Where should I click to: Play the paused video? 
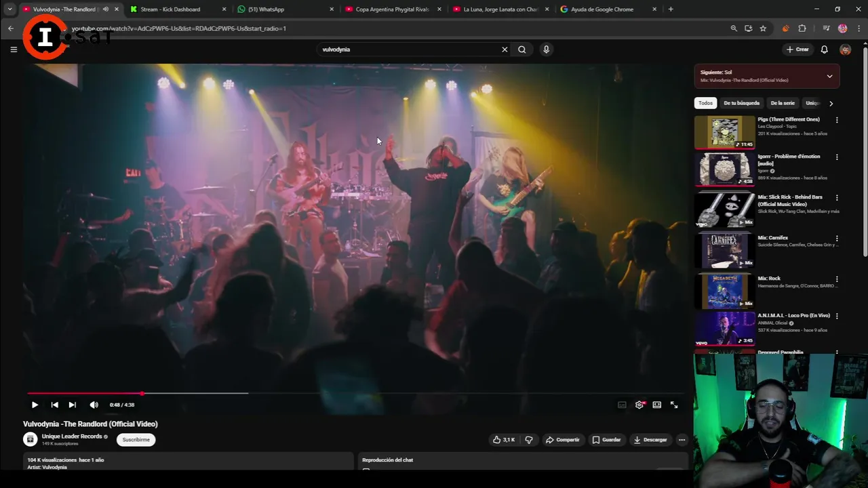pos(35,405)
